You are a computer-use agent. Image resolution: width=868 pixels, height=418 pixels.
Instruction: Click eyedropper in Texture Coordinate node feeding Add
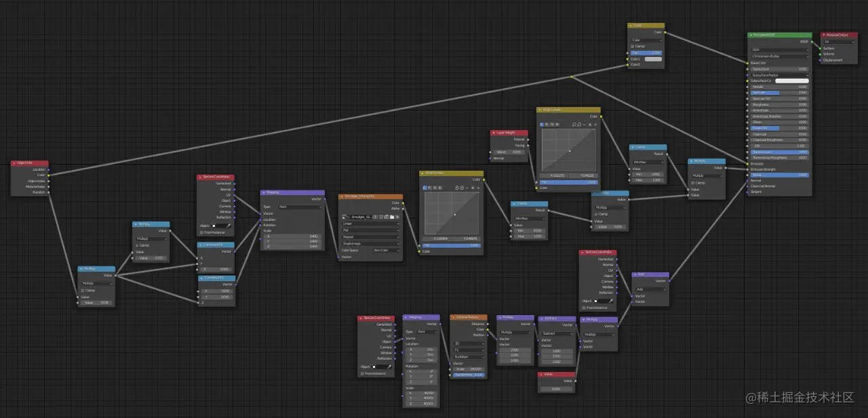[x=611, y=301]
